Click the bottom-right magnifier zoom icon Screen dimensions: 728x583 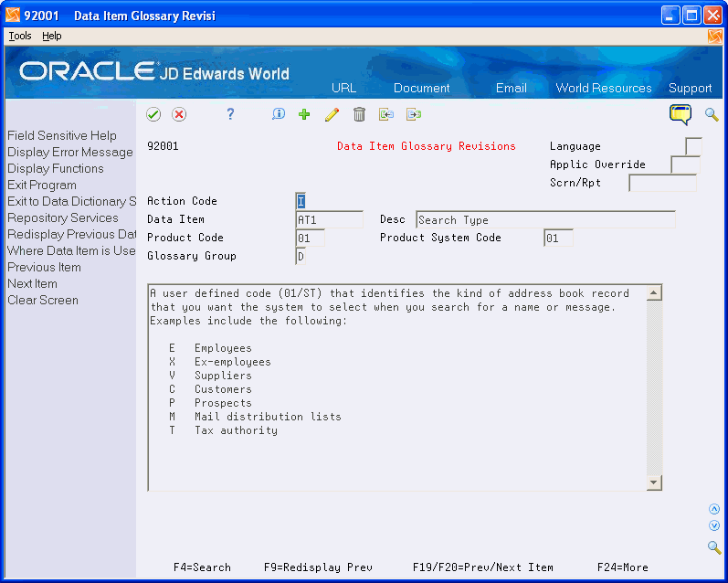click(714, 547)
